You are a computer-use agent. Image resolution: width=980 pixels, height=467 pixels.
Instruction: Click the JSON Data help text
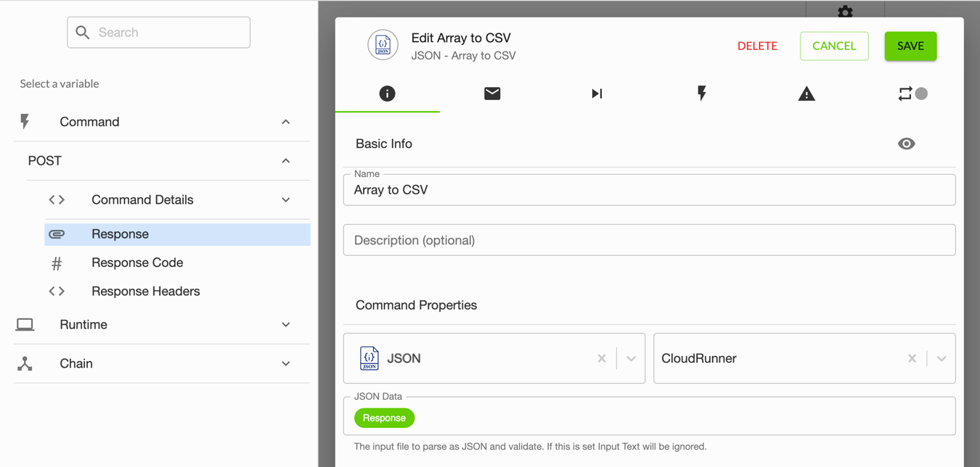(530, 447)
